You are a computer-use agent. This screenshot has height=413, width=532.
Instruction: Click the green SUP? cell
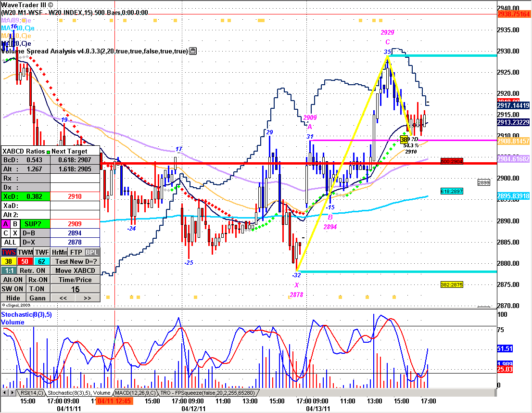(x=35, y=224)
